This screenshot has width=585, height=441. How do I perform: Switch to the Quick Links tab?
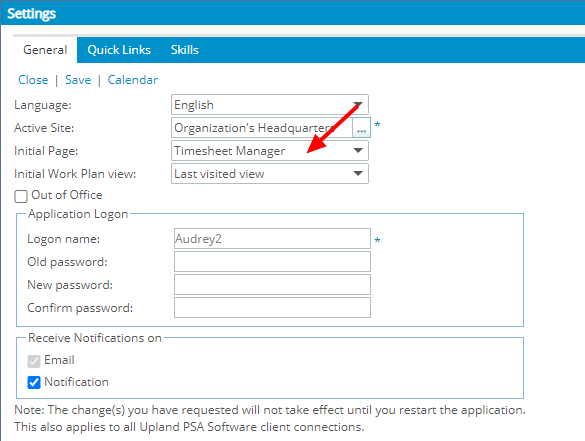click(119, 50)
